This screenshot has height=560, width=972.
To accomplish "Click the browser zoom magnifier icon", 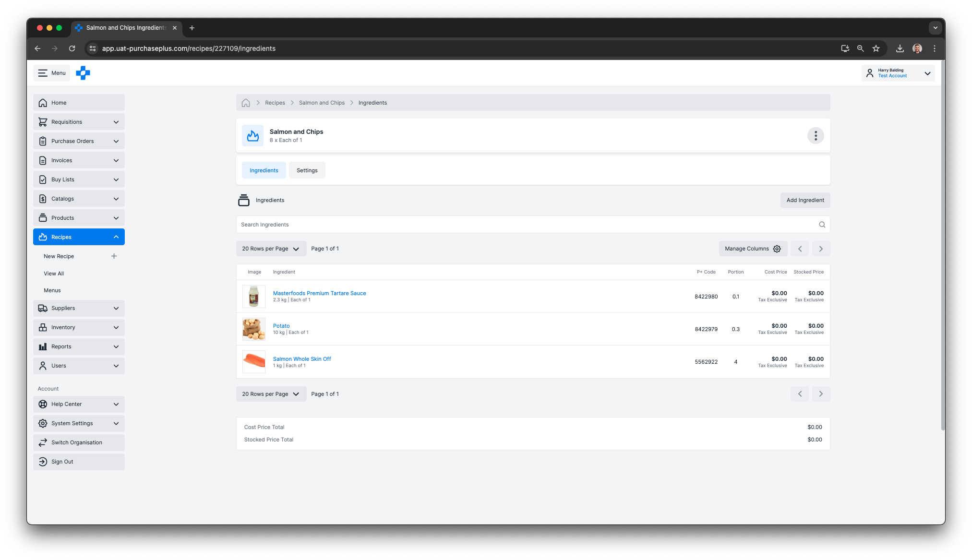I will 861,48.
